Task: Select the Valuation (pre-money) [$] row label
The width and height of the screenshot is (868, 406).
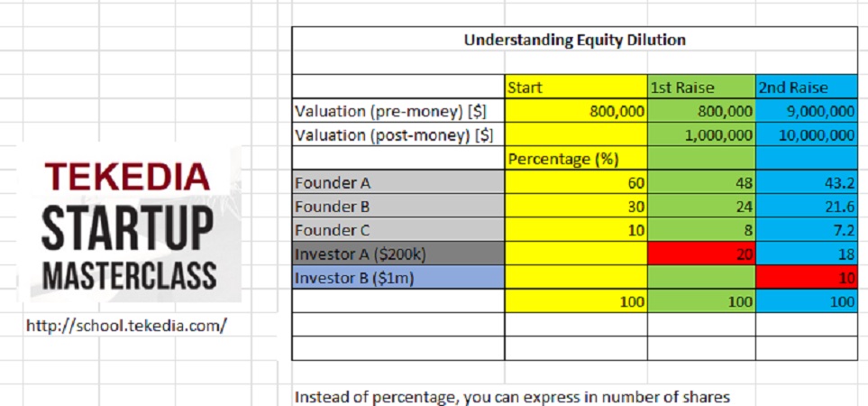Action: [397, 111]
